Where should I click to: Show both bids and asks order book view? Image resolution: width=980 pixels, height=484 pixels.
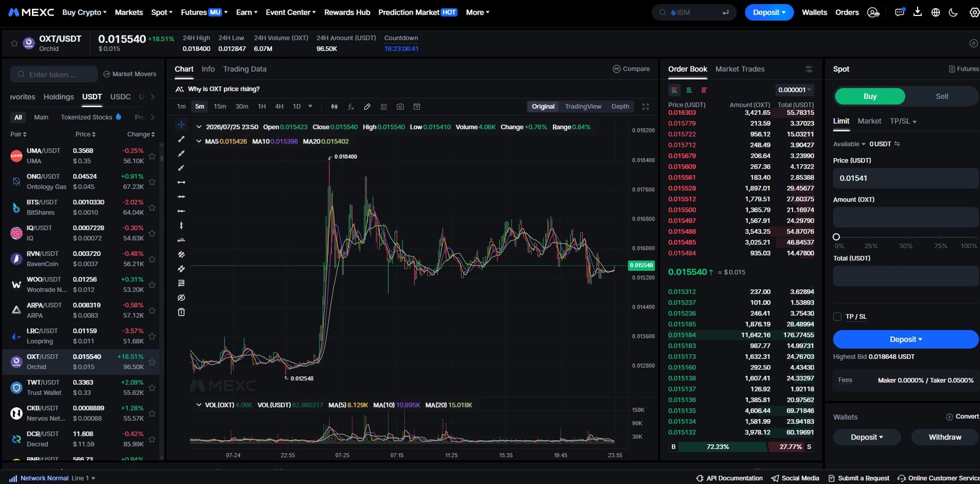point(674,90)
